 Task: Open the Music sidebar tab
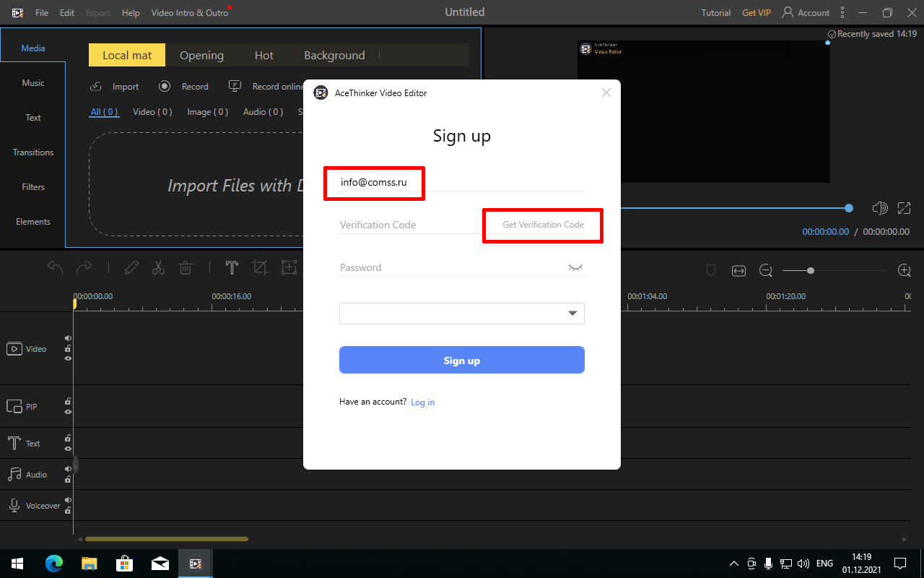coord(33,83)
